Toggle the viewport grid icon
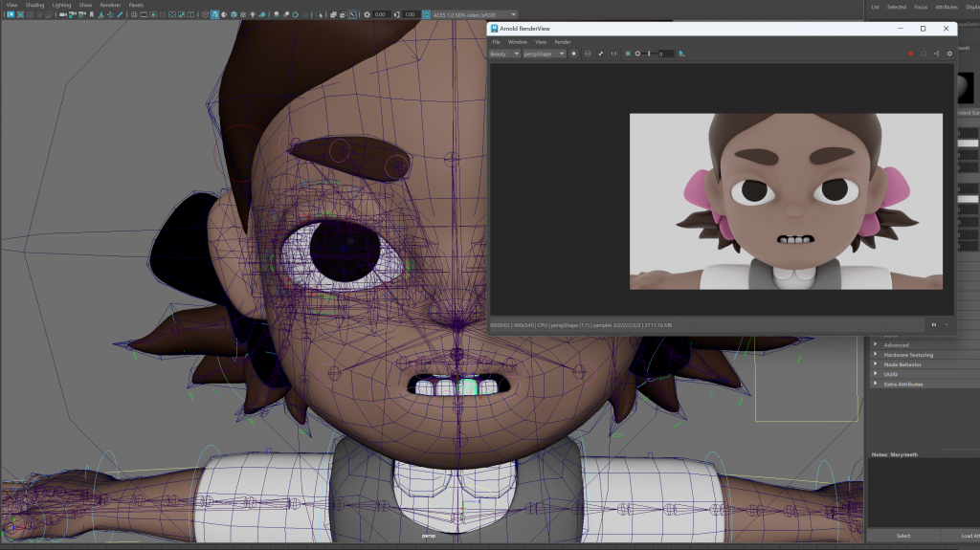Viewport: 980px width, 550px height. [134, 14]
